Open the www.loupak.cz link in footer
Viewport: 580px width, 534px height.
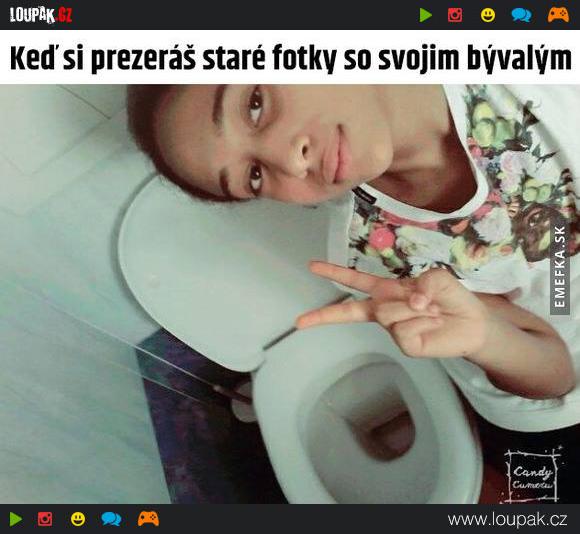coord(507,520)
